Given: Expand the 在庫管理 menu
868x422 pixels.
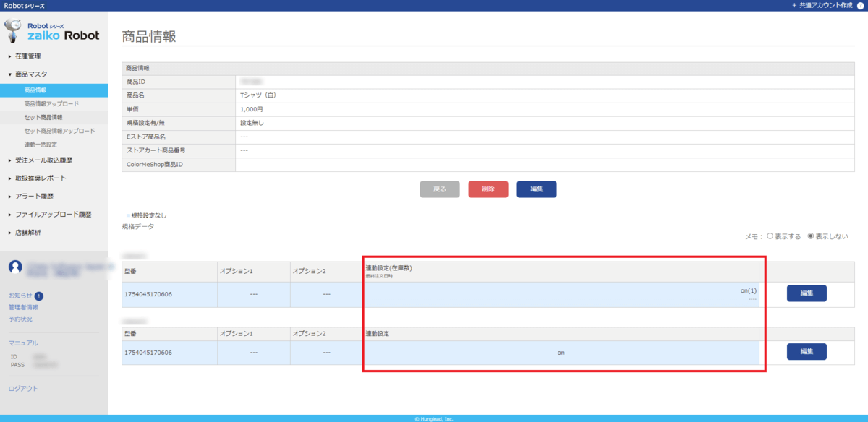Looking at the screenshot, I should coord(28,56).
